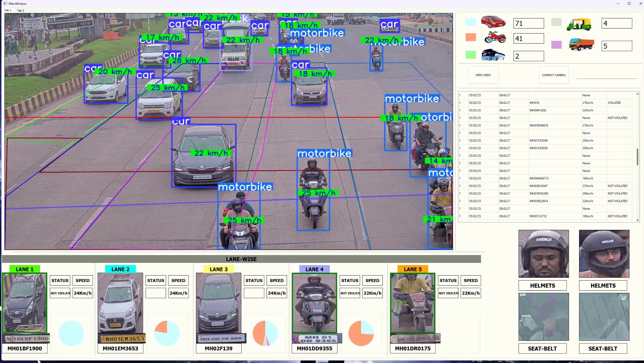The height and width of the screenshot is (363, 644).
Task: Click the orange truck vehicle icon
Action: click(x=581, y=44)
